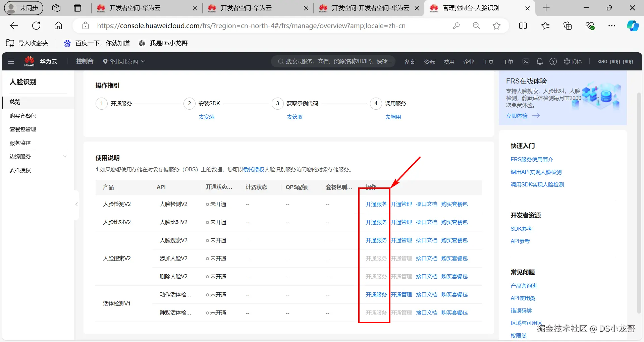This screenshot has height=342, width=644.
Task: Click 开通管理 for 人脸搜索V2 API row
Action: pos(401,240)
